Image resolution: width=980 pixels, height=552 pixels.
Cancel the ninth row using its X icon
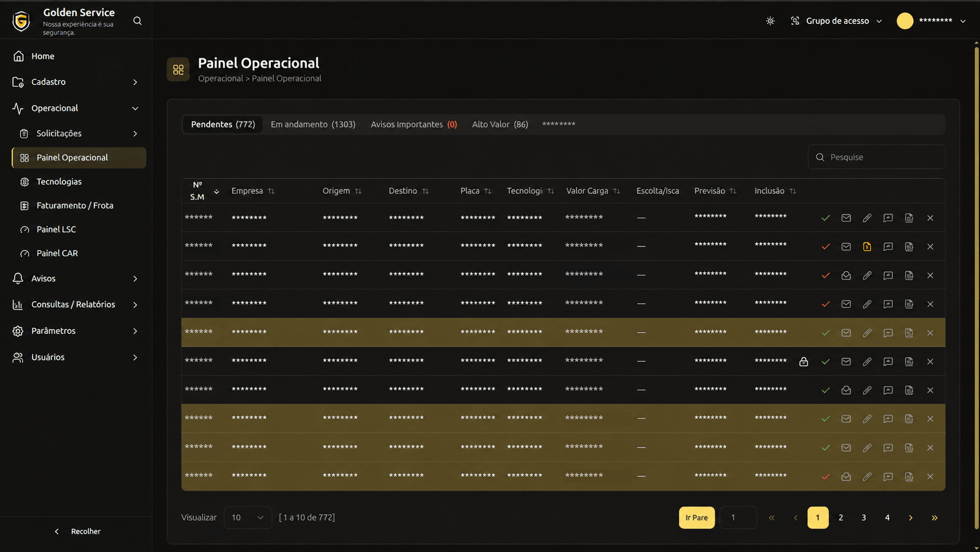(x=930, y=448)
